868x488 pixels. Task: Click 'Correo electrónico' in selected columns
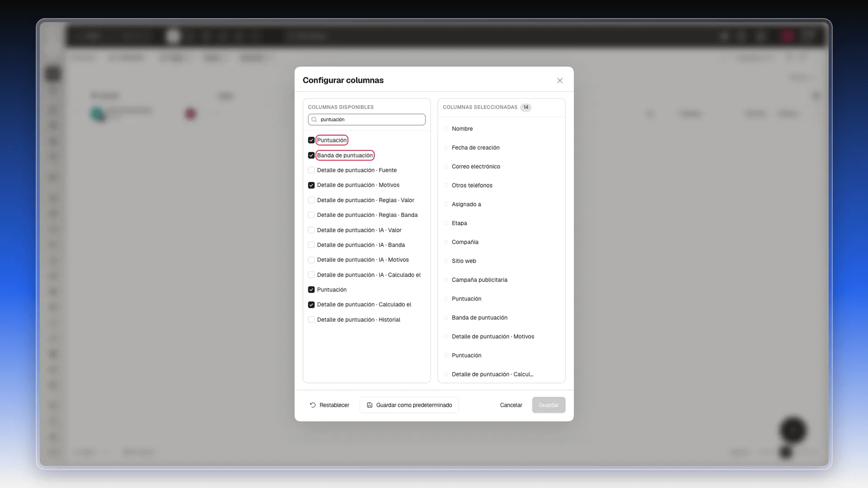(x=501, y=167)
